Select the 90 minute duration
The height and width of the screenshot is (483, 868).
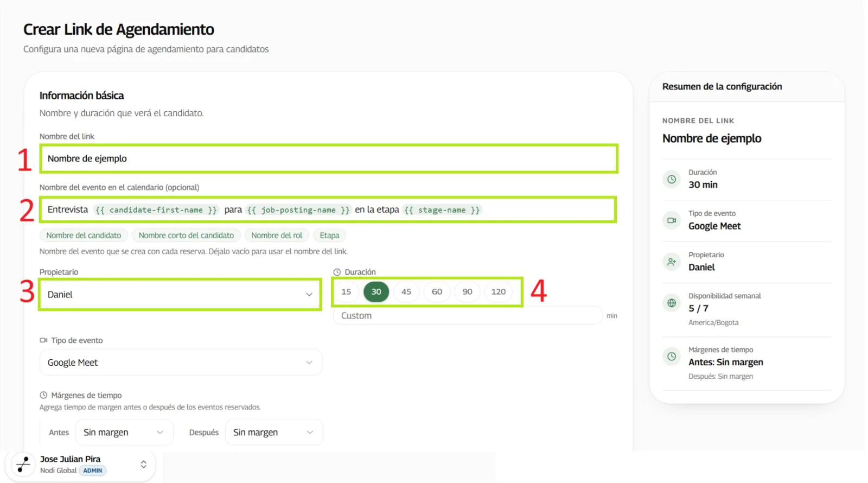click(x=467, y=292)
